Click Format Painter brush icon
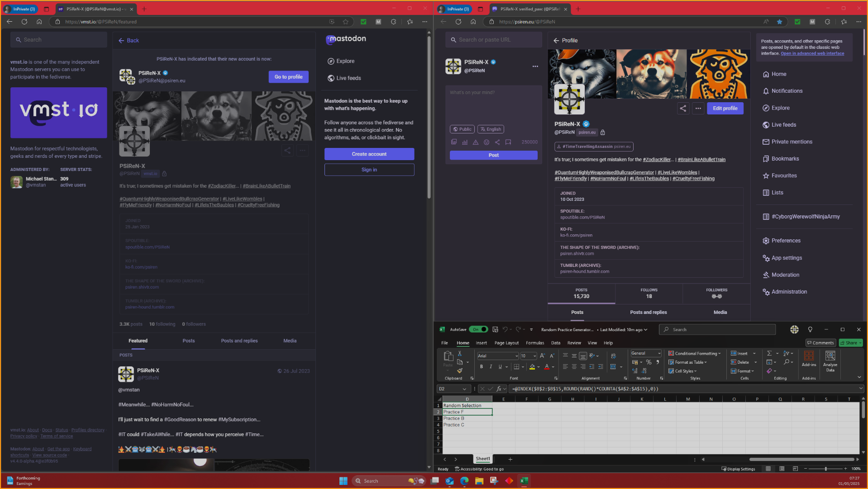The width and height of the screenshot is (868, 489). coord(459,370)
